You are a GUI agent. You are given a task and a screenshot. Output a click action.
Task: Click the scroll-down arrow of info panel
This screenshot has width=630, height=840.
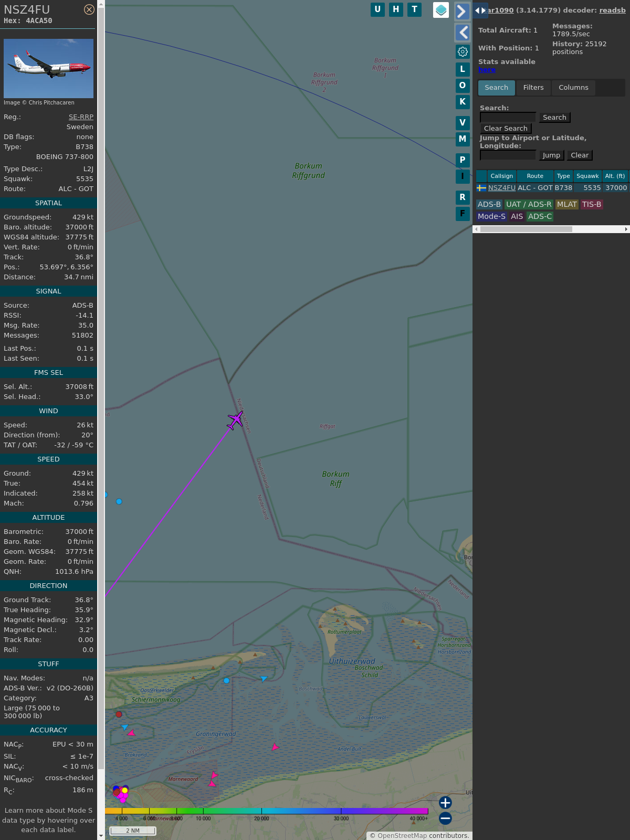101,835
